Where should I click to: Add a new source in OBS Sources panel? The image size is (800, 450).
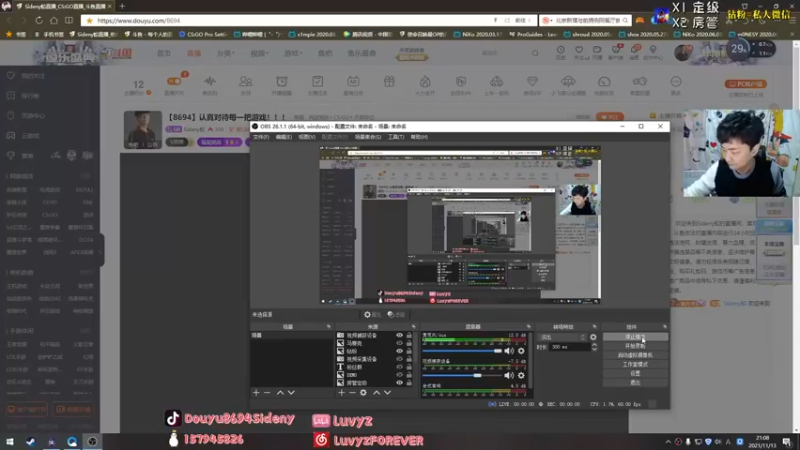[x=341, y=393]
